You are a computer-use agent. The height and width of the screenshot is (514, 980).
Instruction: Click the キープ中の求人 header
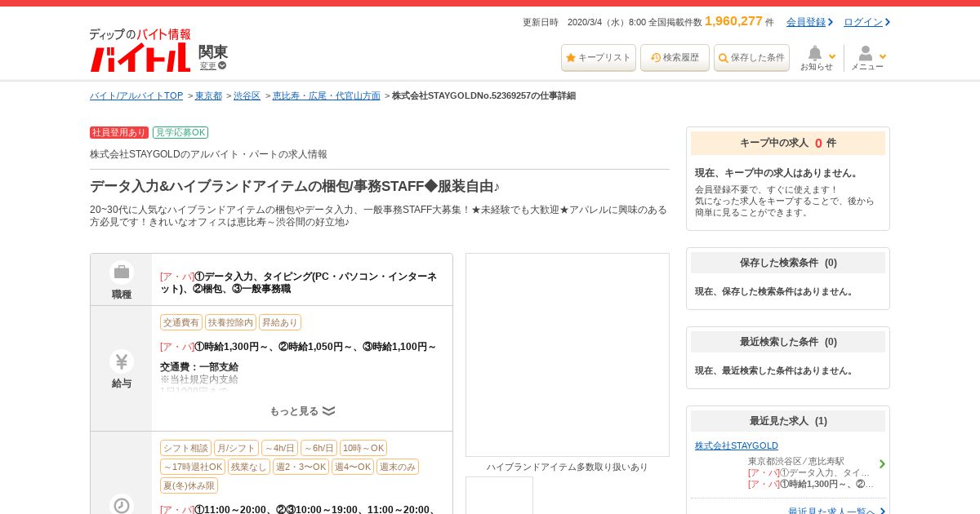click(788, 143)
